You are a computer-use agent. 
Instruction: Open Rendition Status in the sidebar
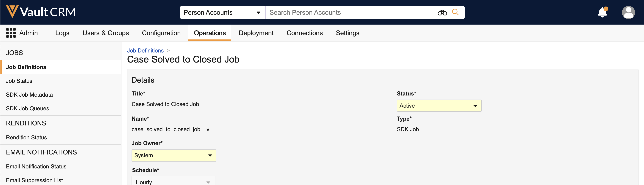coord(26,137)
